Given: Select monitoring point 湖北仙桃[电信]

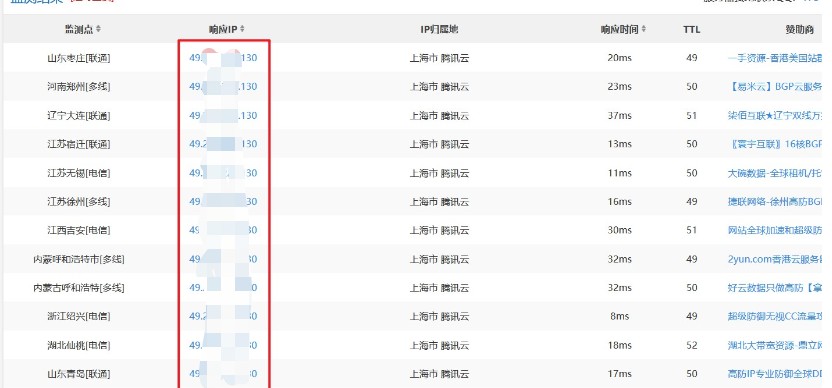Looking at the screenshot, I should pos(79,345).
